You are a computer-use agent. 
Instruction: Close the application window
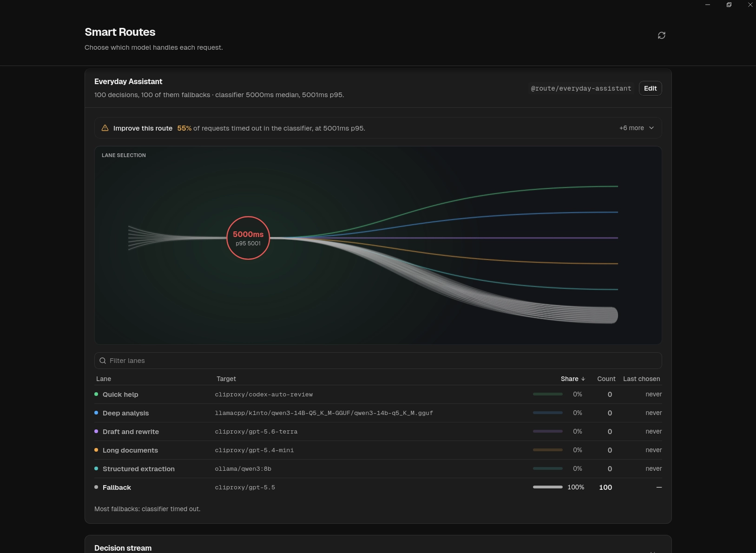click(750, 5)
